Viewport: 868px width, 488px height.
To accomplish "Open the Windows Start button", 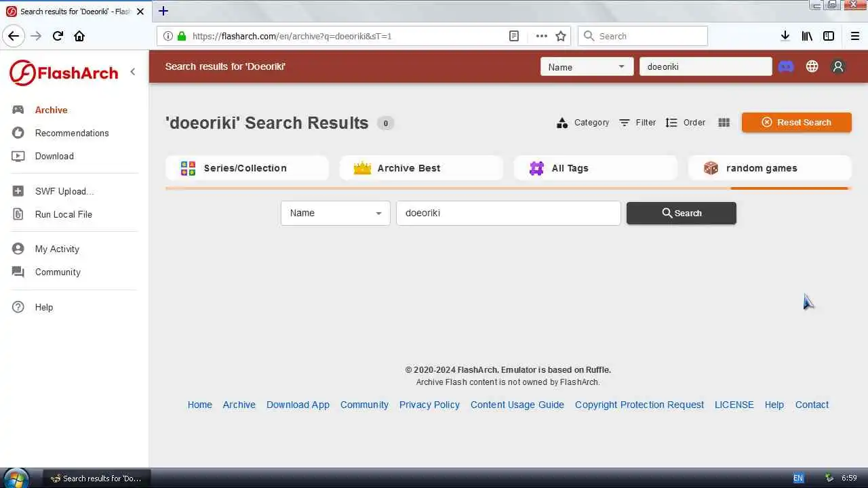I will (x=16, y=478).
